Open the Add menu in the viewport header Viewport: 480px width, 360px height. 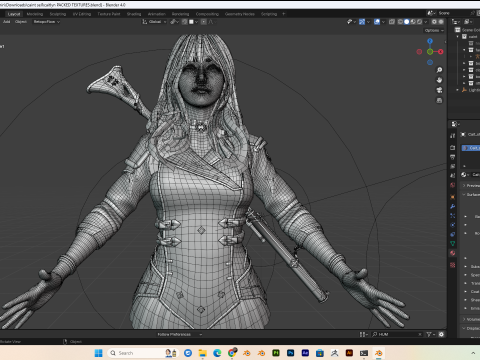click(x=7, y=22)
